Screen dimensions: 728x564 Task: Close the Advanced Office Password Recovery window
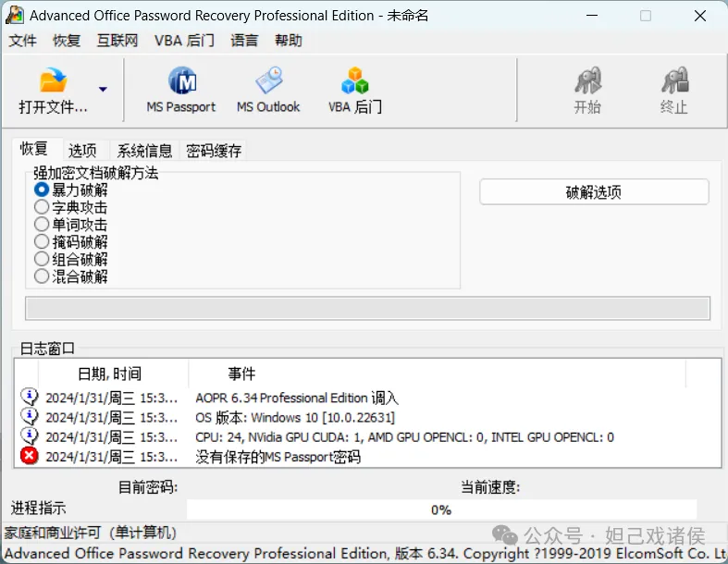700,16
